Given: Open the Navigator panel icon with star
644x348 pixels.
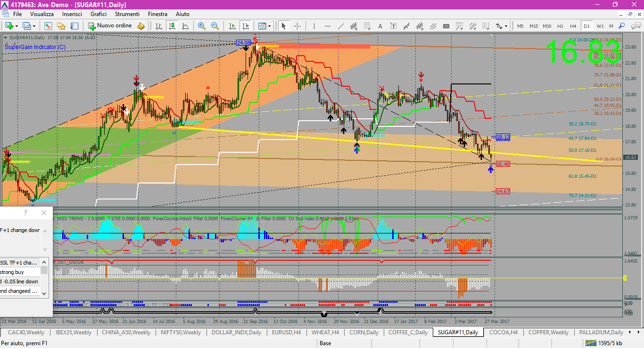Looking at the screenshot, I should [x=61, y=26].
